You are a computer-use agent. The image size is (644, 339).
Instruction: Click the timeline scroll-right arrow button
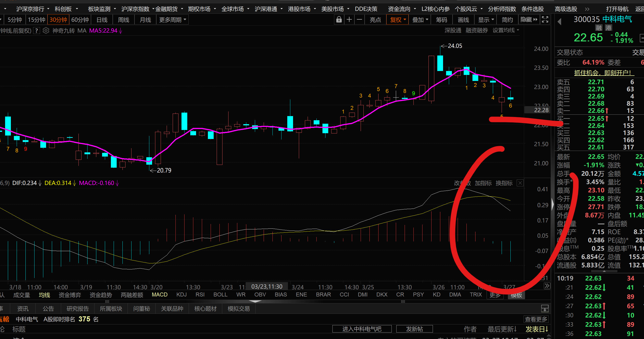coord(547,286)
